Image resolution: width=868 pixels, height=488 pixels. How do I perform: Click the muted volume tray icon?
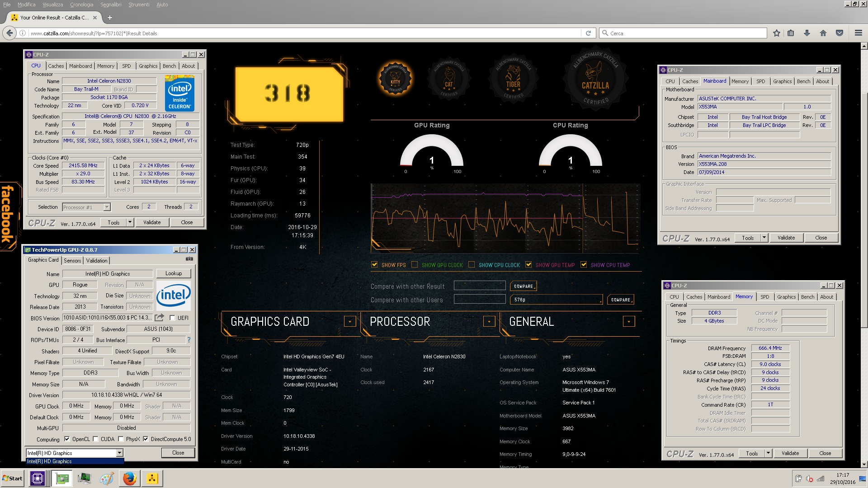point(810,479)
